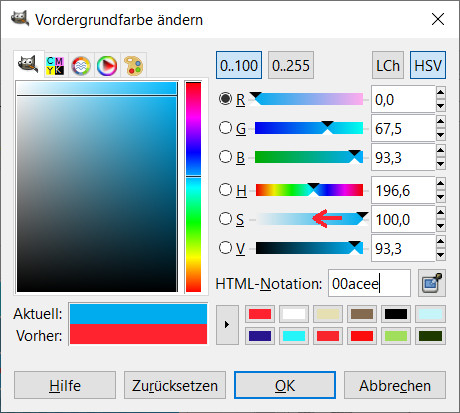460x413 pixels.
Task: Click the Blue channel slider
Action: tap(309, 157)
